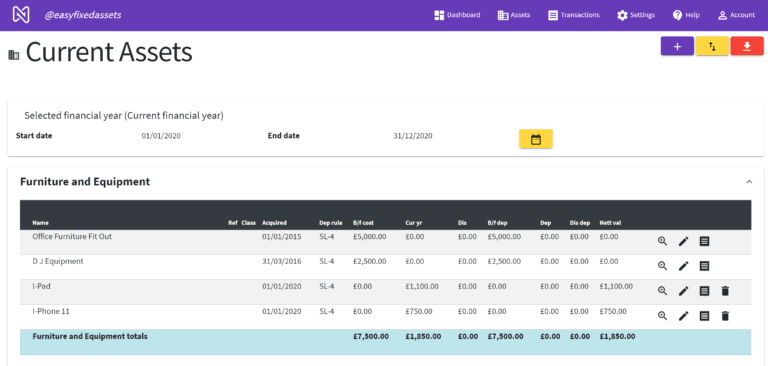Click the red download button

tap(747, 46)
